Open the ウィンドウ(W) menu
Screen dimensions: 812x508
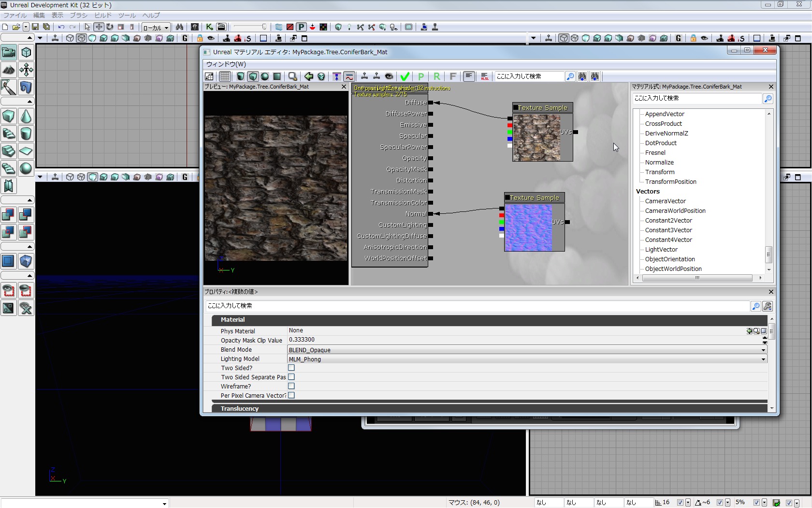[226, 64]
